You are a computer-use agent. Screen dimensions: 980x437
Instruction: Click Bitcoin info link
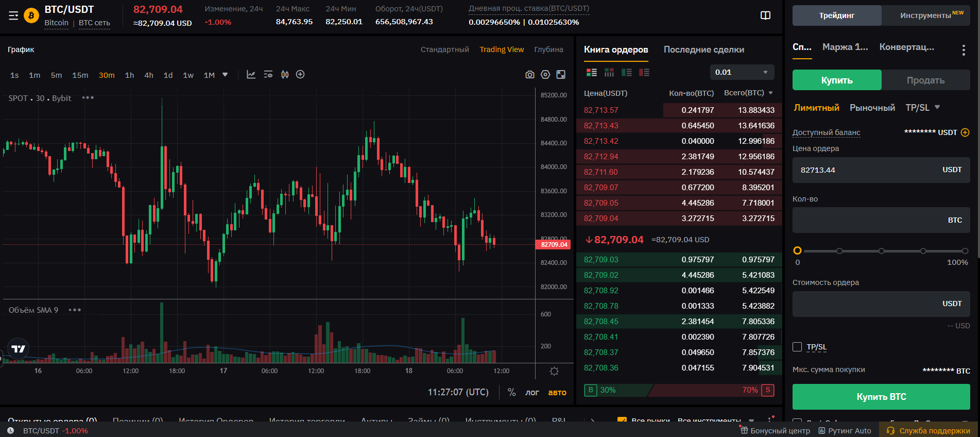(x=56, y=23)
